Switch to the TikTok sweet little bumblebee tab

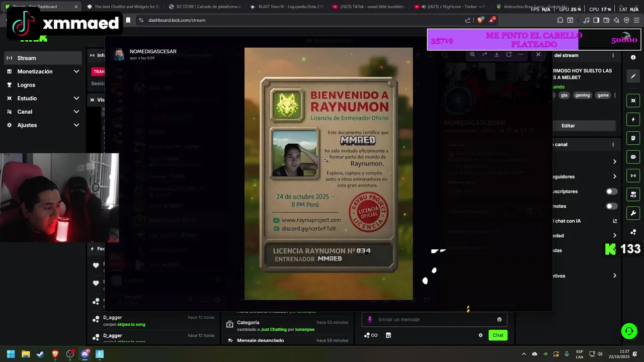(368, 7)
